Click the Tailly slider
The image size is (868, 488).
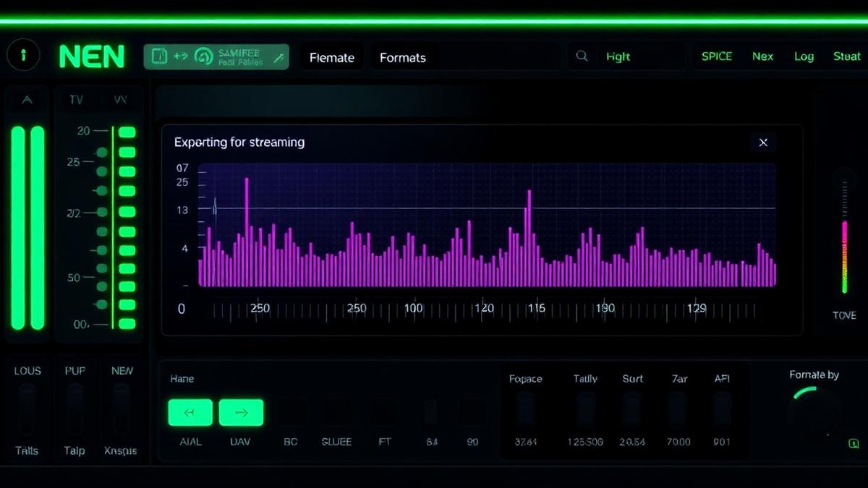tap(585, 409)
